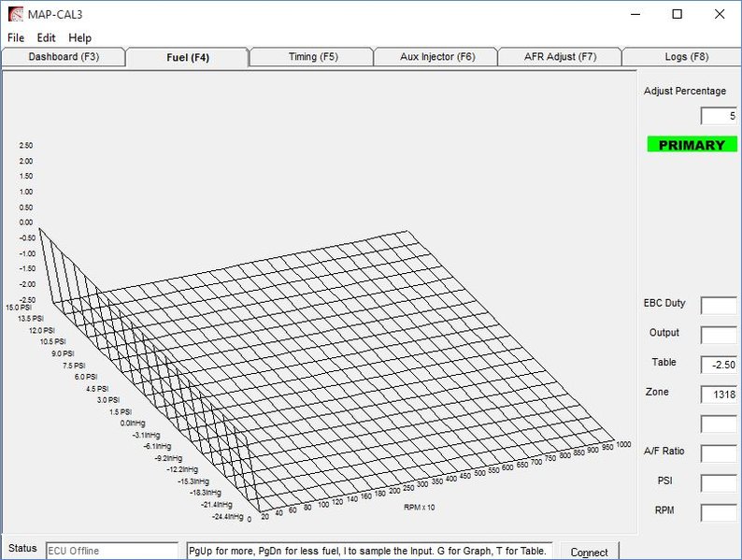Open the File menu
742x560 pixels.
16,38
